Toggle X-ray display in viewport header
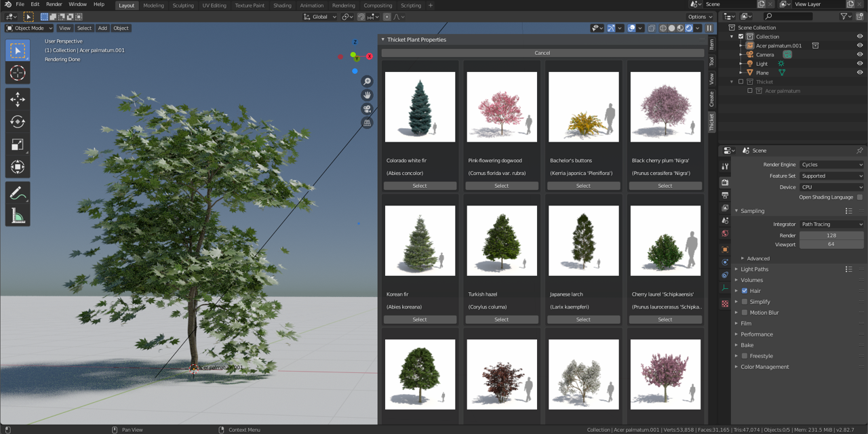The height and width of the screenshot is (434, 868). pyautogui.click(x=652, y=28)
